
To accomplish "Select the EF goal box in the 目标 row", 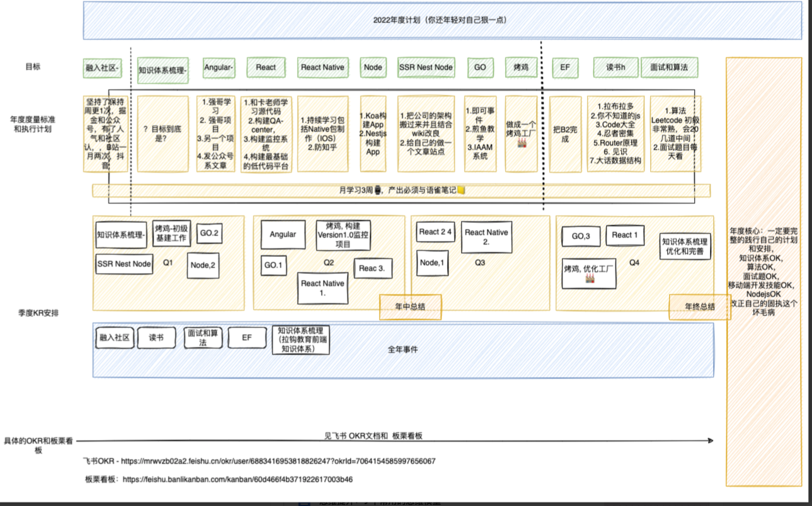I will [565, 67].
